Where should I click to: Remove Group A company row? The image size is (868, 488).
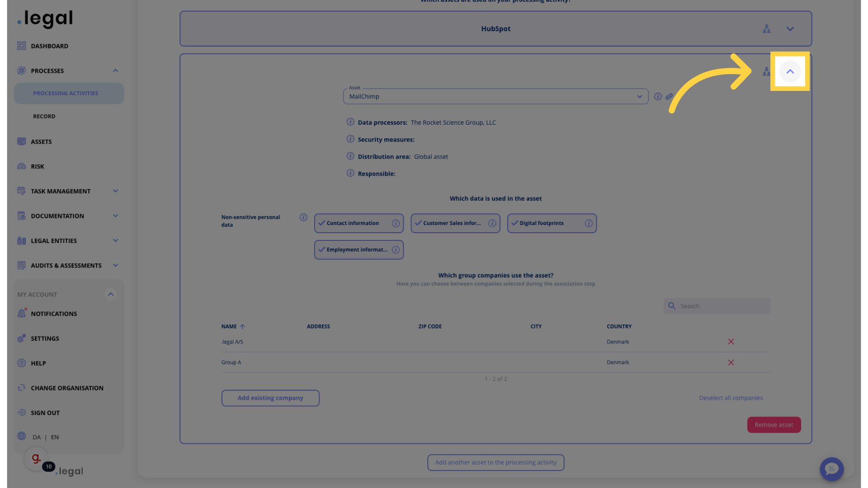tap(731, 362)
